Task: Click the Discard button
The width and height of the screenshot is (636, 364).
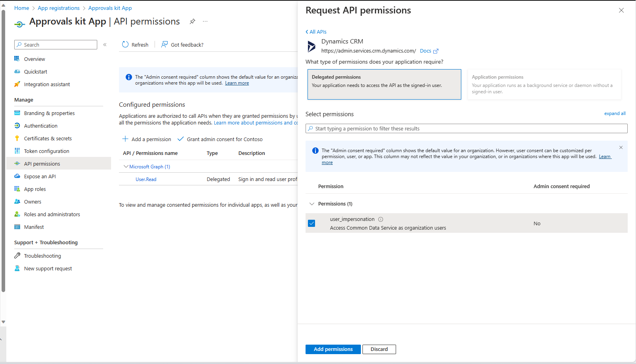Action: tap(379, 349)
